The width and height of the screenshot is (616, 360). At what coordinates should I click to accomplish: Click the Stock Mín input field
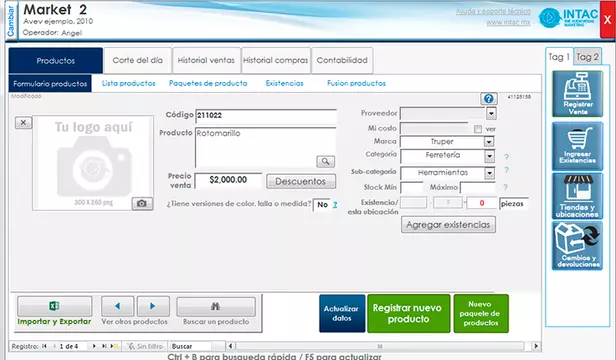[411, 187]
